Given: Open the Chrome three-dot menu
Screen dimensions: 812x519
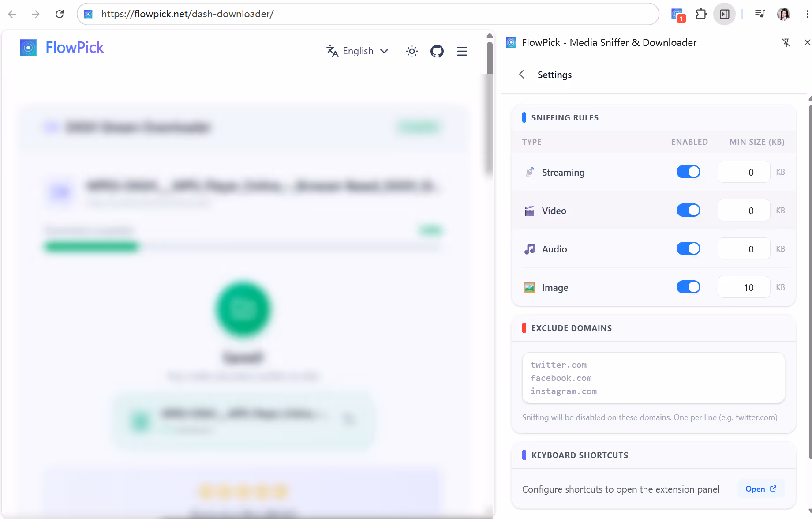Looking at the screenshot, I should pyautogui.click(x=807, y=14).
